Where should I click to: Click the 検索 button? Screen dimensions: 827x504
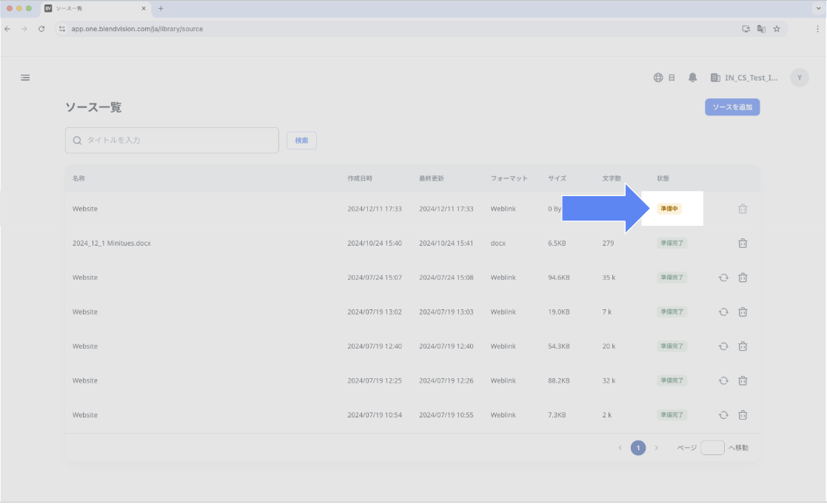(301, 140)
